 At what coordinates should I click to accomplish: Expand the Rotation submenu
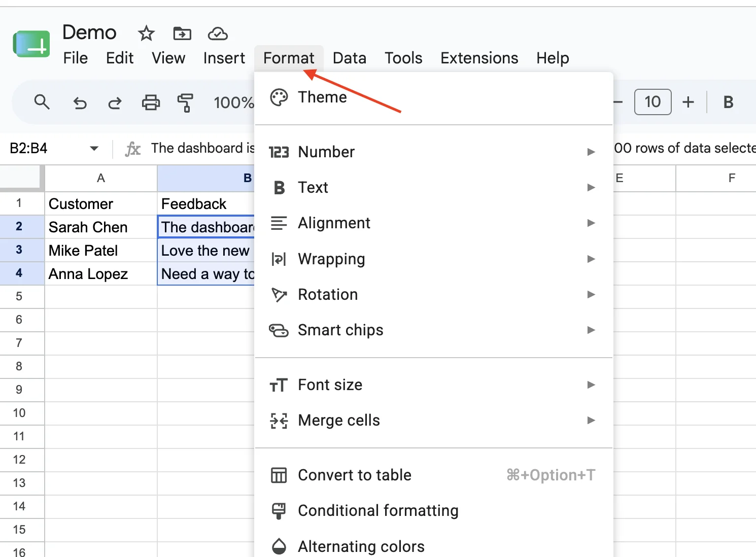(x=434, y=294)
